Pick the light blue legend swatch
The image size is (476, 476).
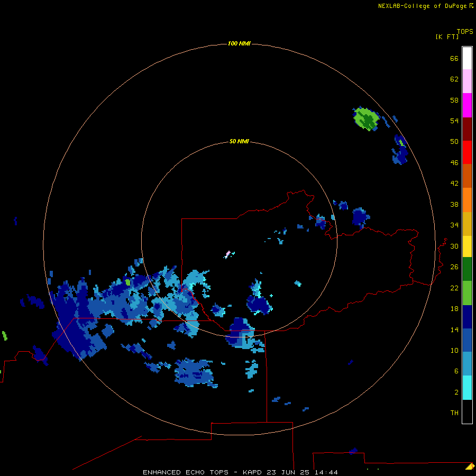467,364
